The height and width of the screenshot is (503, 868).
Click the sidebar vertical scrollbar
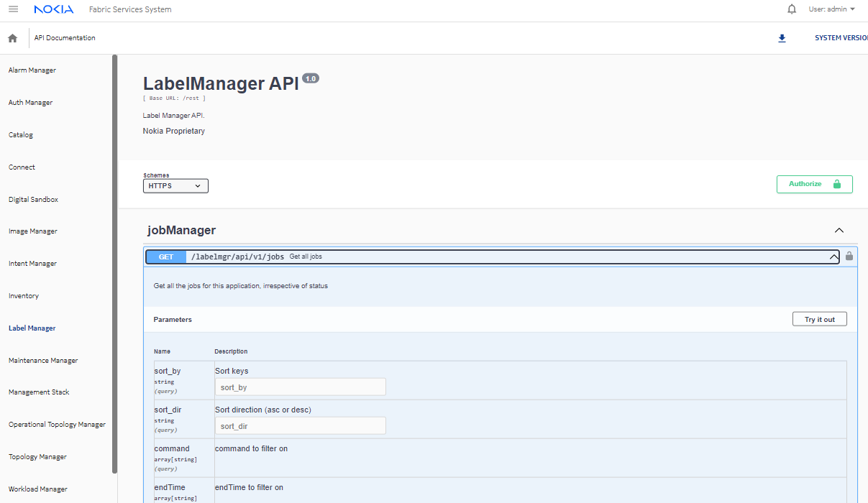[114, 264]
